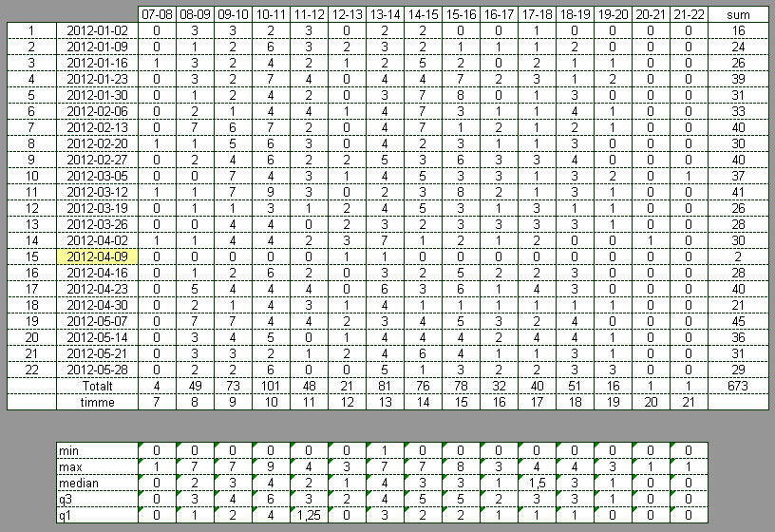Select the date cell 2012-01-16
This screenshot has height=532, width=775.
[x=98, y=63]
